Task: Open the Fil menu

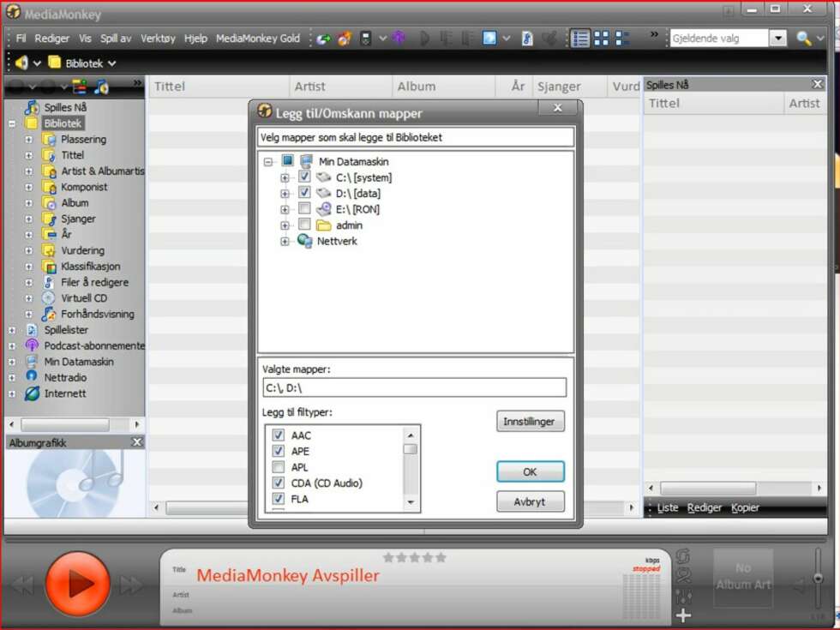Action: (21, 38)
